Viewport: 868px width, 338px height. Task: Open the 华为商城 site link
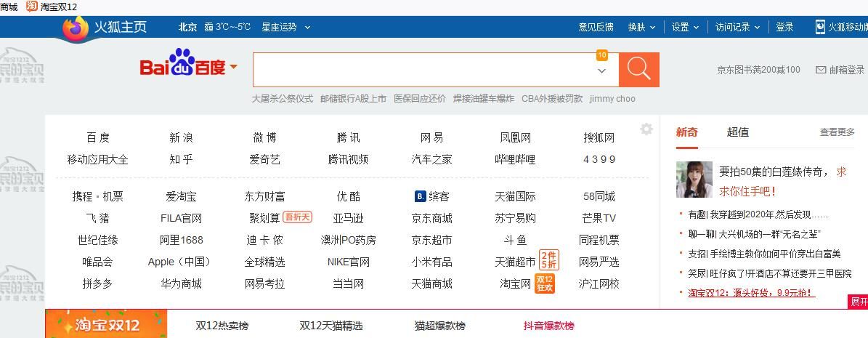[x=181, y=283]
